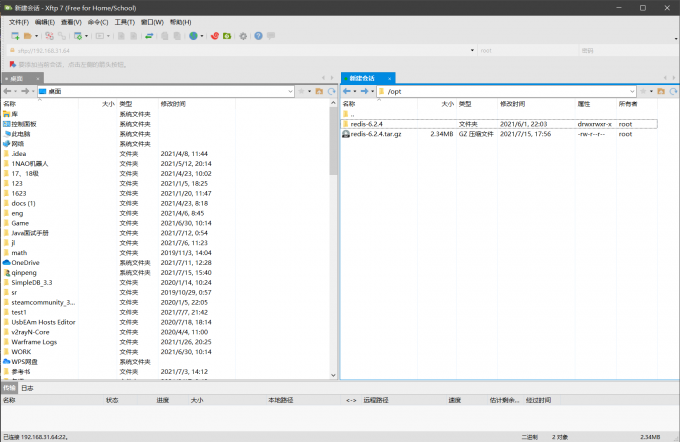The height and width of the screenshot is (442, 680).
Task: Open the local 桌面 path dropdown
Action: pyautogui.click(x=290, y=92)
